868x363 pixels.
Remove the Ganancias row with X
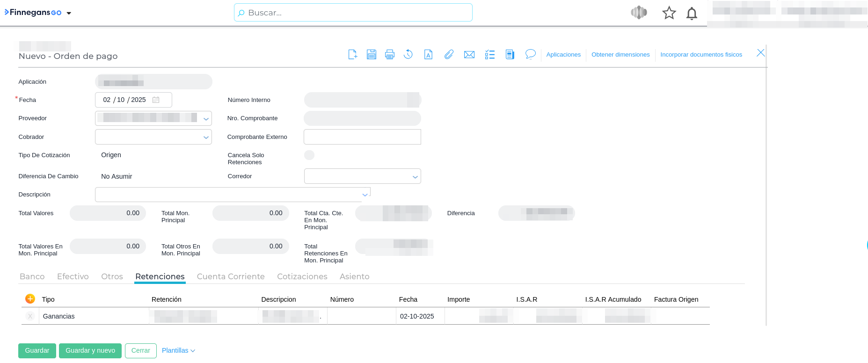[30, 316]
